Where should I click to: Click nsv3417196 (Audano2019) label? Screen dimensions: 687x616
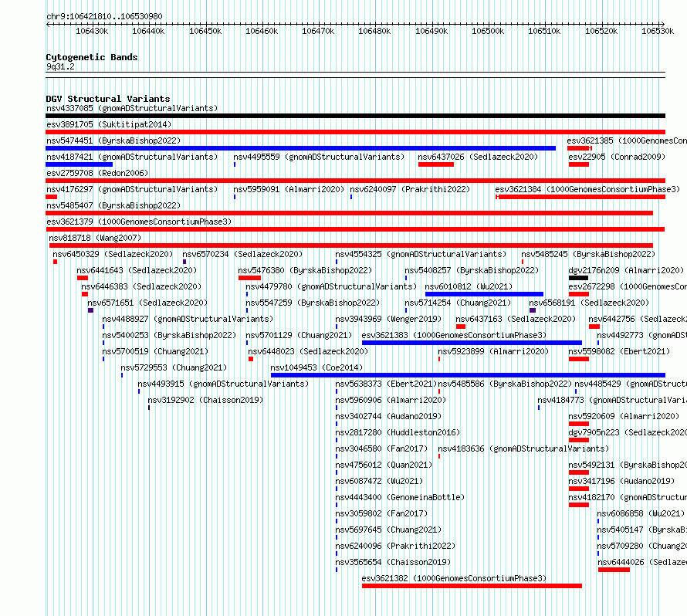621,481
